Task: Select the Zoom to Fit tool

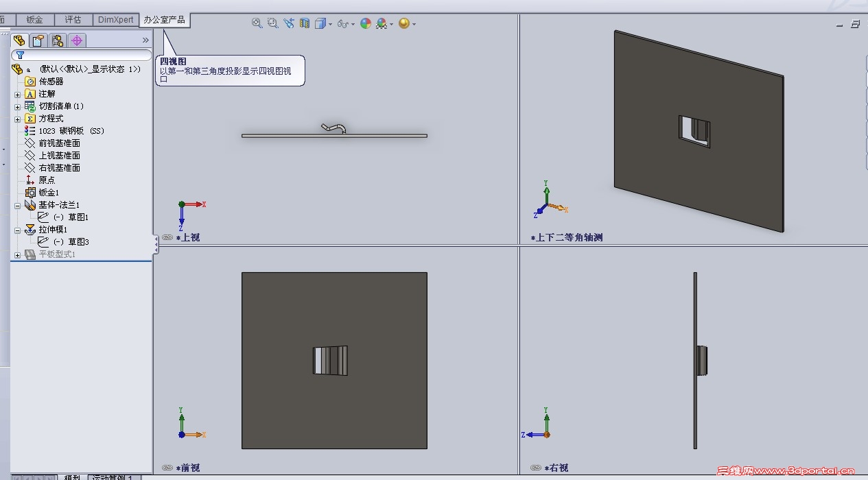Action: pyautogui.click(x=257, y=23)
